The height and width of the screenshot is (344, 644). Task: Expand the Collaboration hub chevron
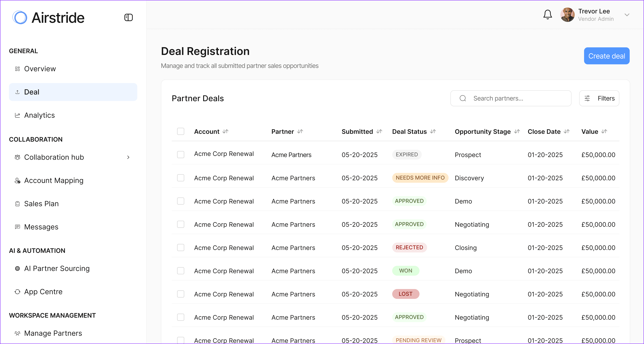128,157
